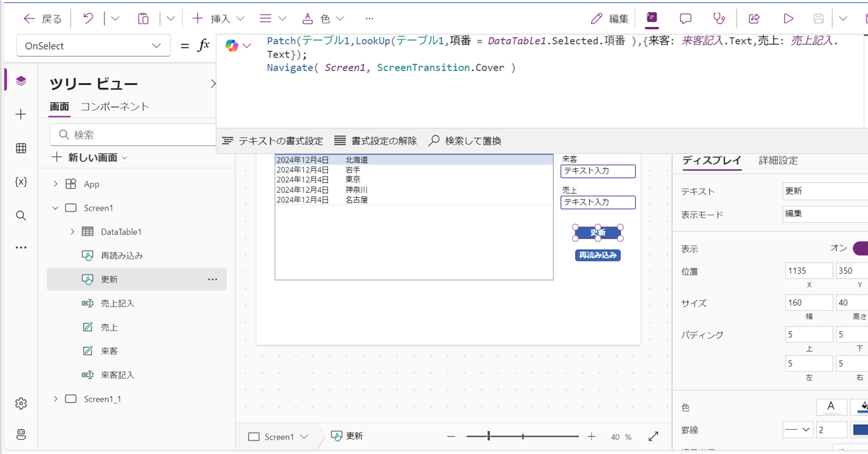Switch to the 画面 (Screens) tab
This screenshot has width=868, height=454.
(59, 107)
